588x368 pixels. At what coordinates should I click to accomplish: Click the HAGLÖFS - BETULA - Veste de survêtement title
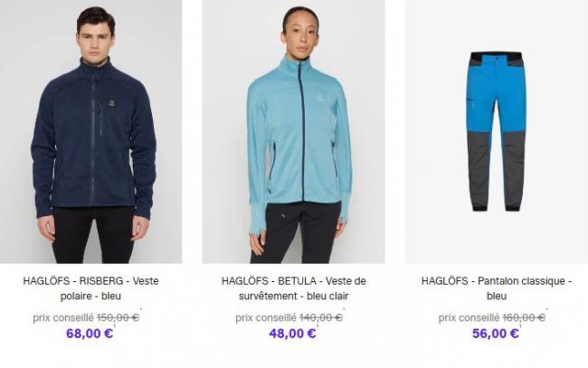pyautogui.click(x=294, y=288)
